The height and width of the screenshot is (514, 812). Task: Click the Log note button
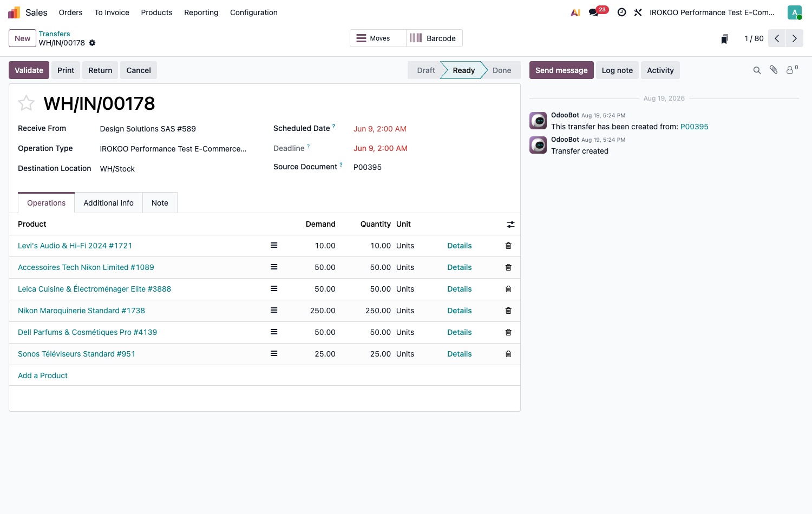[x=617, y=70]
